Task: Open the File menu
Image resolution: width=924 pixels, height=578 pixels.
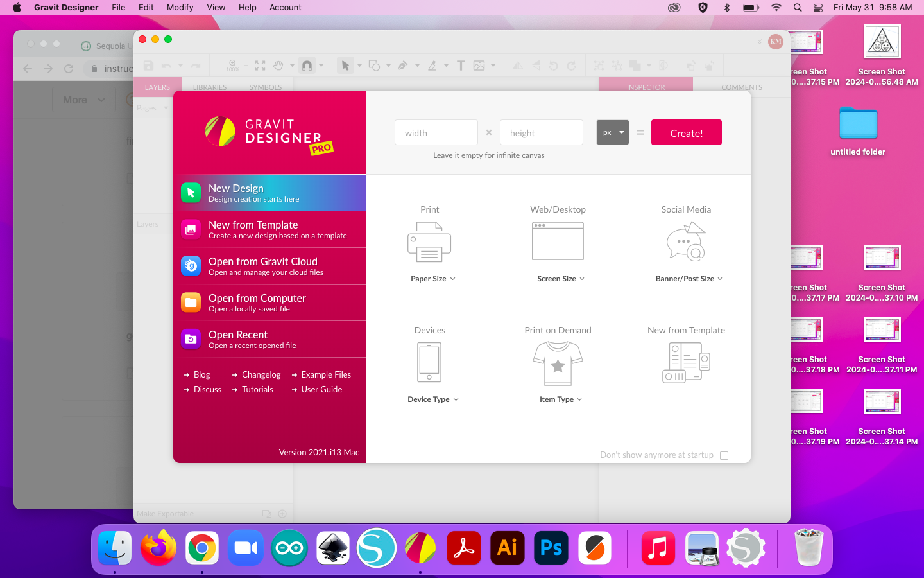Action: tap(118, 8)
